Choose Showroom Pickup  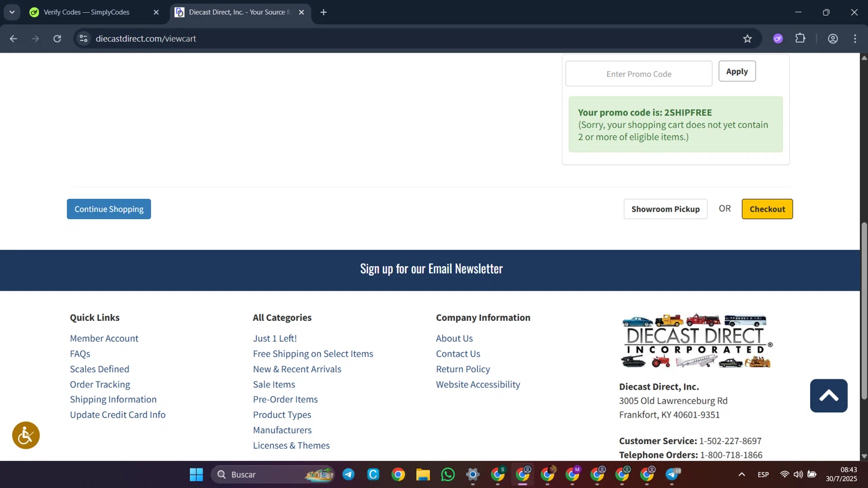tap(665, 209)
